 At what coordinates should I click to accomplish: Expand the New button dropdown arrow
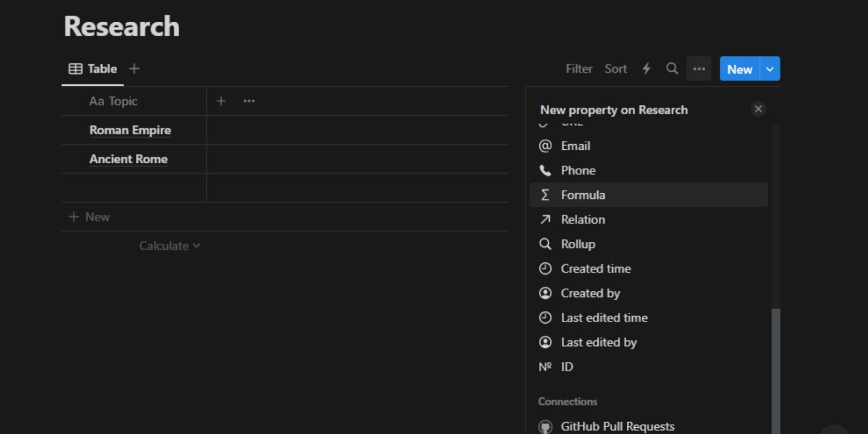point(770,69)
